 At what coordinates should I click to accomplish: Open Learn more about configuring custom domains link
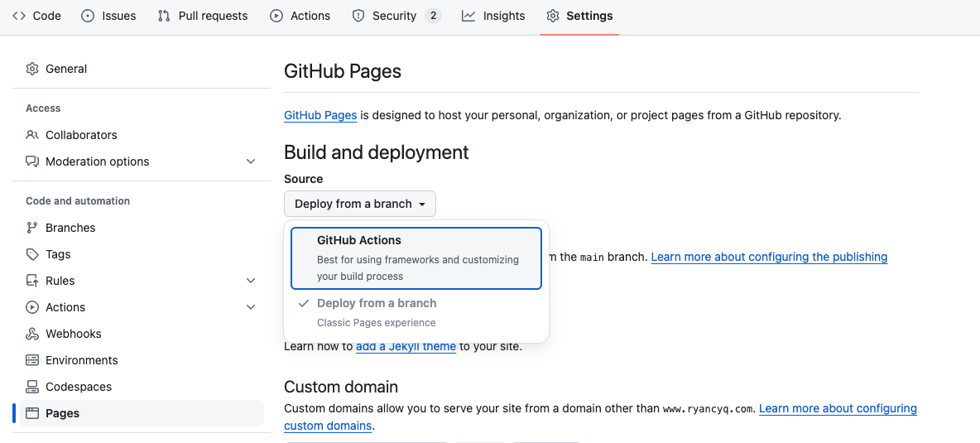[838, 408]
